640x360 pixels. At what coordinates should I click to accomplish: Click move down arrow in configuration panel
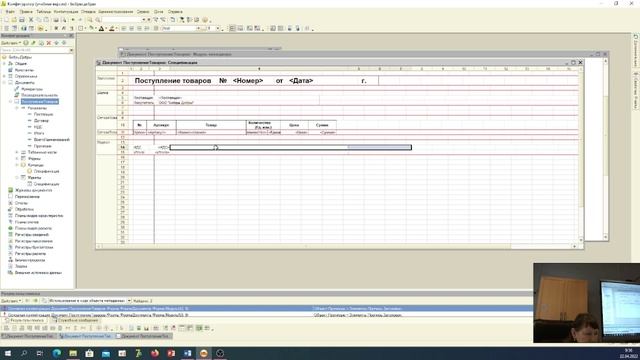(64, 43)
